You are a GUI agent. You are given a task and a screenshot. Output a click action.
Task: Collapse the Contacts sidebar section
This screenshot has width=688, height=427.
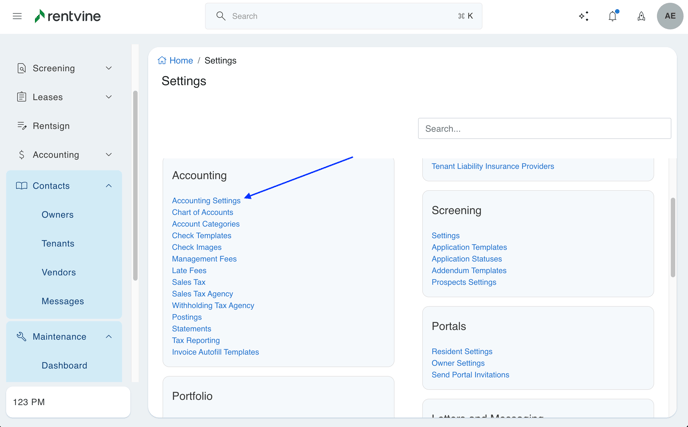click(x=109, y=186)
